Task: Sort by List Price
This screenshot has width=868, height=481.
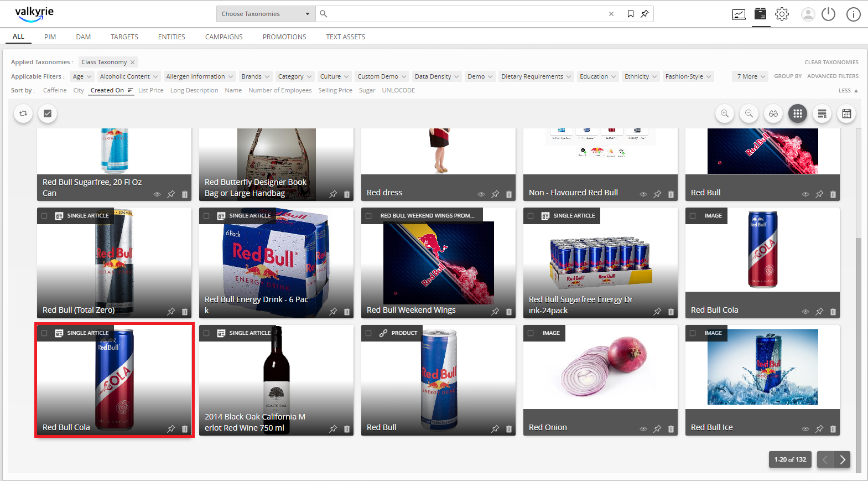Action: tap(151, 90)
